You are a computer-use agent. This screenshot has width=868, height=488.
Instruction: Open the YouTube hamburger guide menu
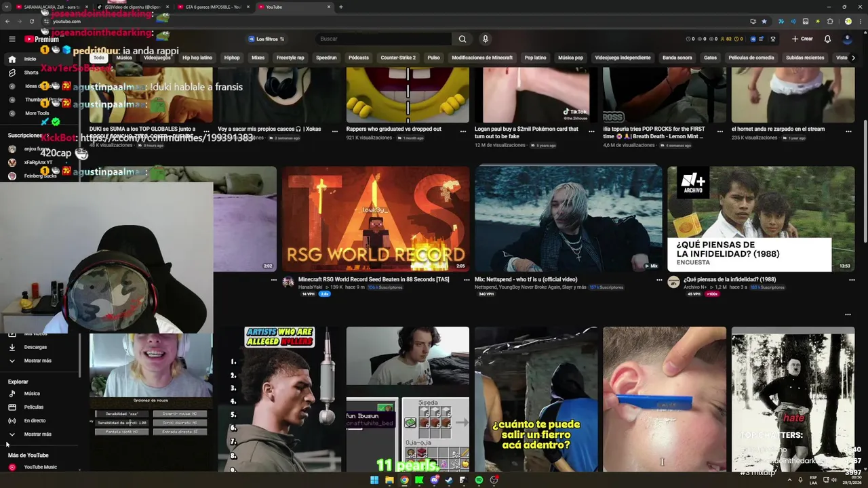[x=12, y=39]
